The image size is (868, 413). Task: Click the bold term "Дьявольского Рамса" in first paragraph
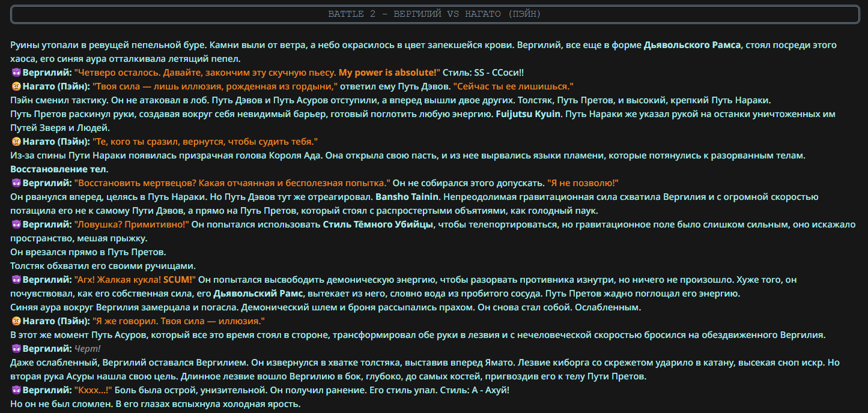(693, 45)
